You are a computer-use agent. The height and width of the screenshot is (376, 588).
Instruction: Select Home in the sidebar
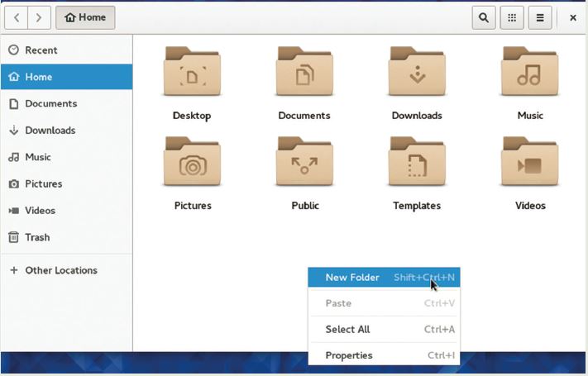67,77
